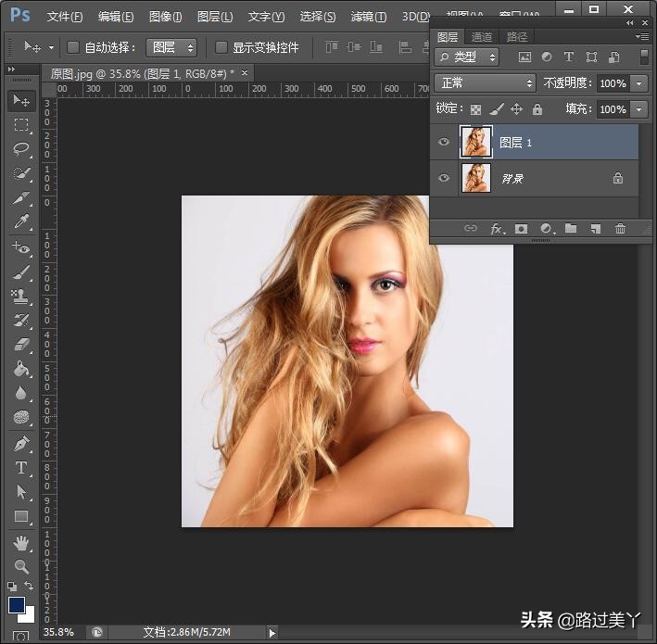Select the Horizontal Type tool

tap(21, 468)
